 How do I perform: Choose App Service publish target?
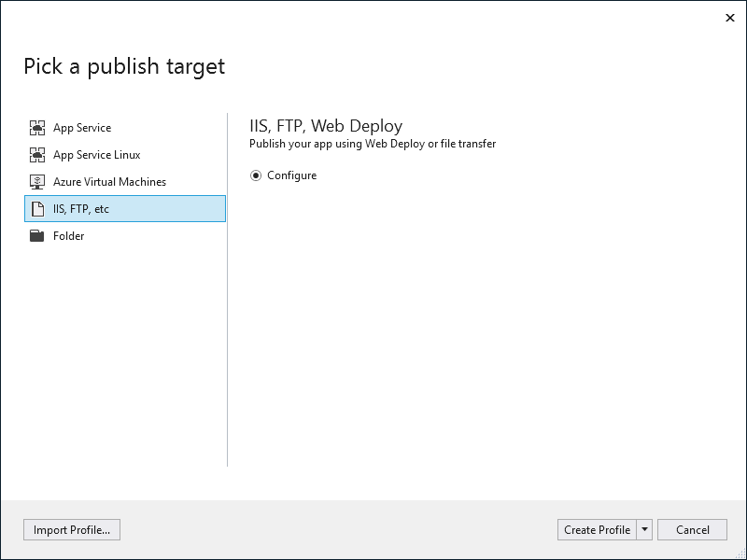pyautogui.click(x=125, y=128)
